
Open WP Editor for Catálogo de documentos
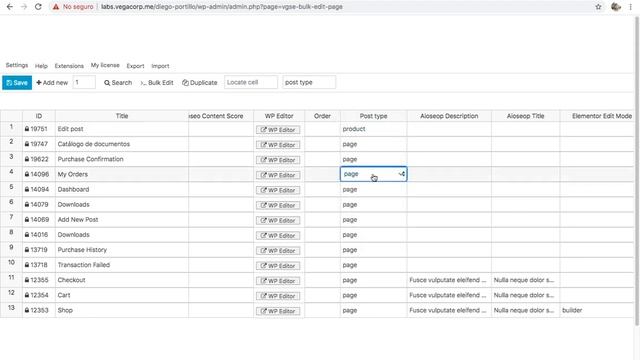(x=278, y=145)
